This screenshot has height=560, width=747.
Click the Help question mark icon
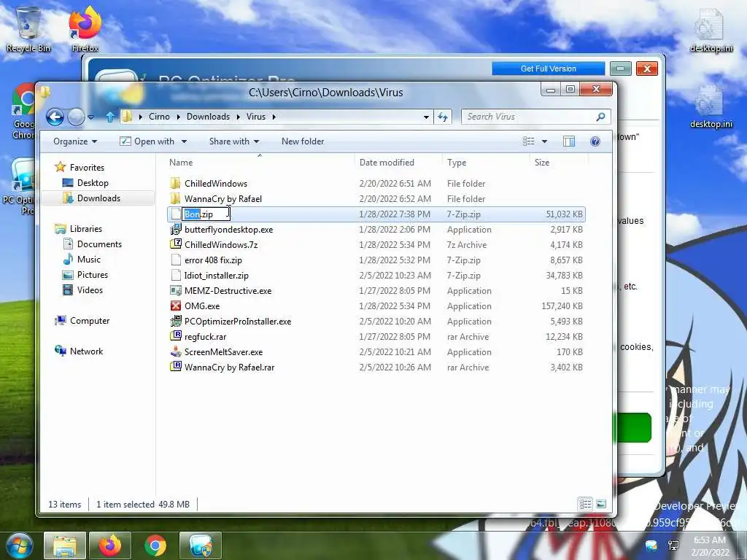coord(595,141)
